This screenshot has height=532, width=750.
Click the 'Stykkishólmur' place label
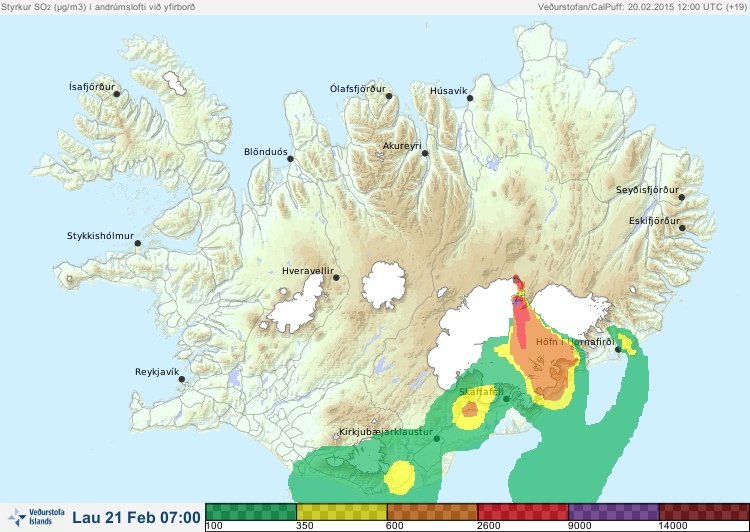(x=100, y=236)
